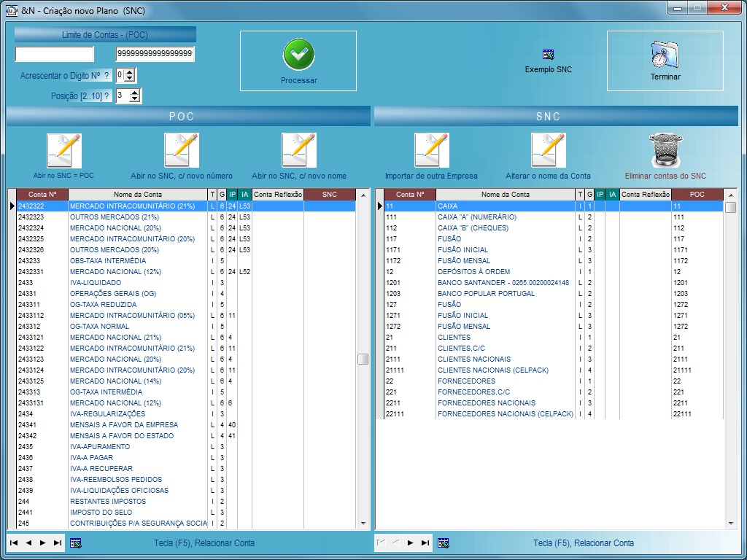Select SNC row 'BANCO SANTANDER - 0265.00200024148'
The width and height of the screenshot is (747, 560).
(x=554, y=283)
